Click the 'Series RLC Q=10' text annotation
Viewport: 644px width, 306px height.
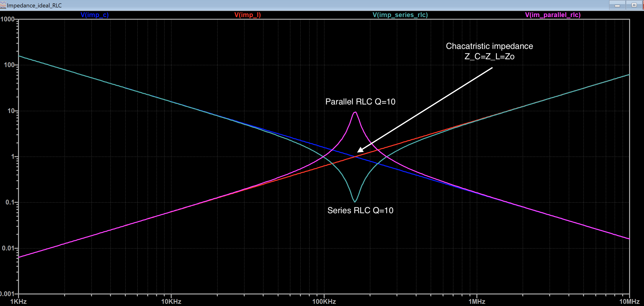(360, 210)
